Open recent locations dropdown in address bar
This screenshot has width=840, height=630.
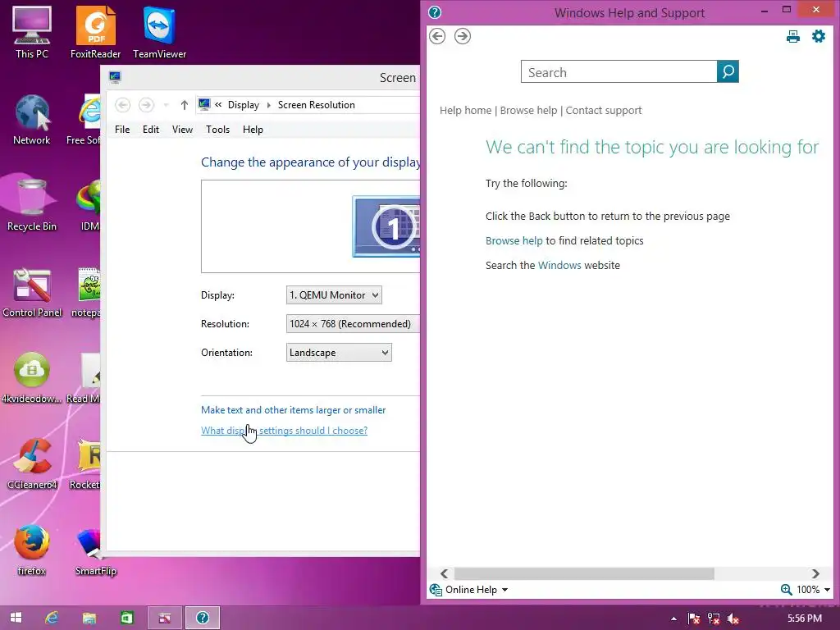(x=166, y=105)
